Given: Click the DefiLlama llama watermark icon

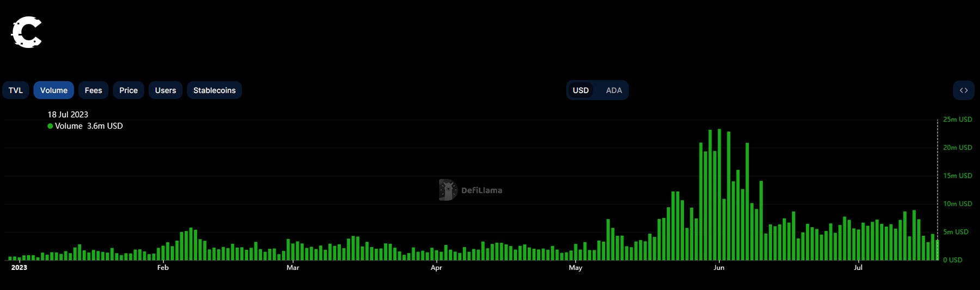Looking at the screenshot, I should tap(448, 190).
